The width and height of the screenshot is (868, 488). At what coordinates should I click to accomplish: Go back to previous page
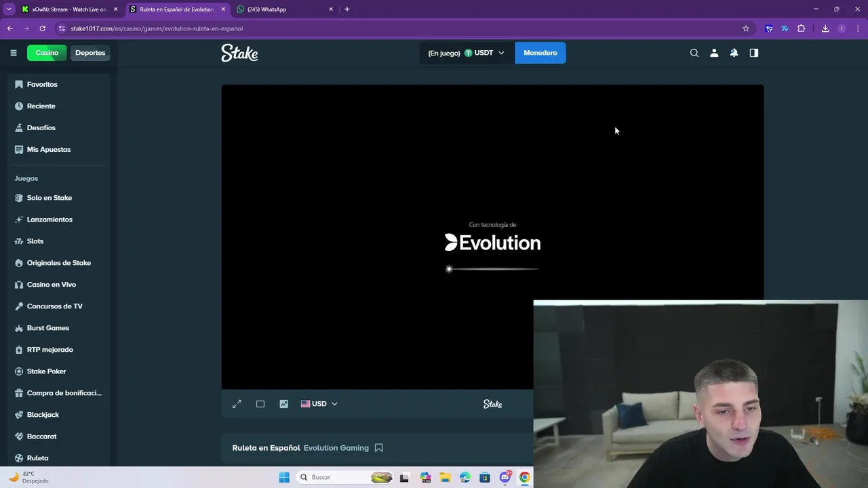[9, 28]
